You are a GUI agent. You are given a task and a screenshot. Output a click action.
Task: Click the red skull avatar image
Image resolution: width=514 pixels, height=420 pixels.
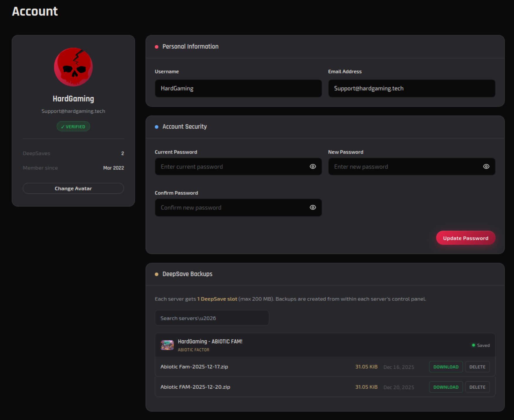click(73, 67)
